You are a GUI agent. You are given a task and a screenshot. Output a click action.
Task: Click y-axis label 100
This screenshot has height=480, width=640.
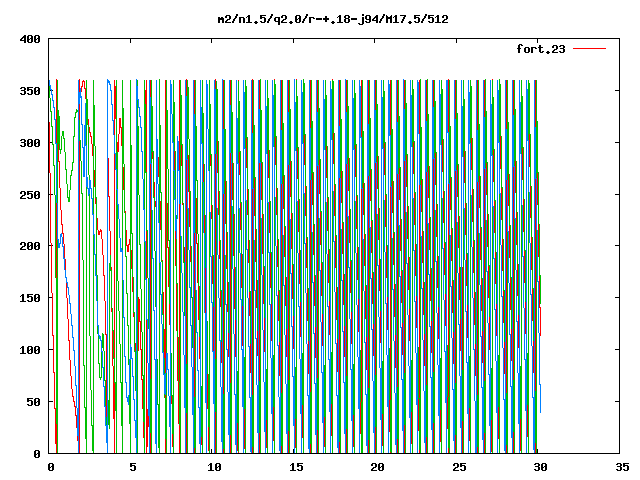(x=30, y=350)
